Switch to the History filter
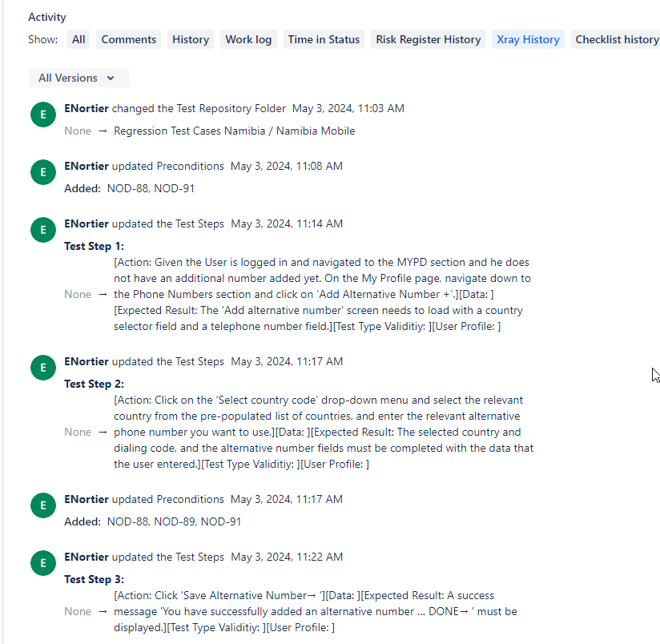Viewport: 660px width, 644px height. pyautogui.click(x=190, y=38)
